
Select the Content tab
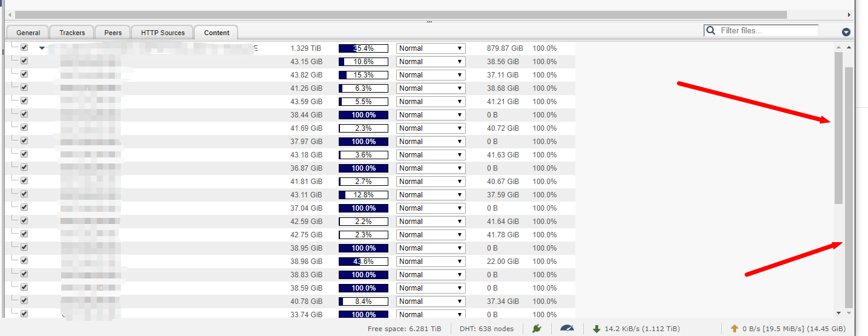[217, 33]
